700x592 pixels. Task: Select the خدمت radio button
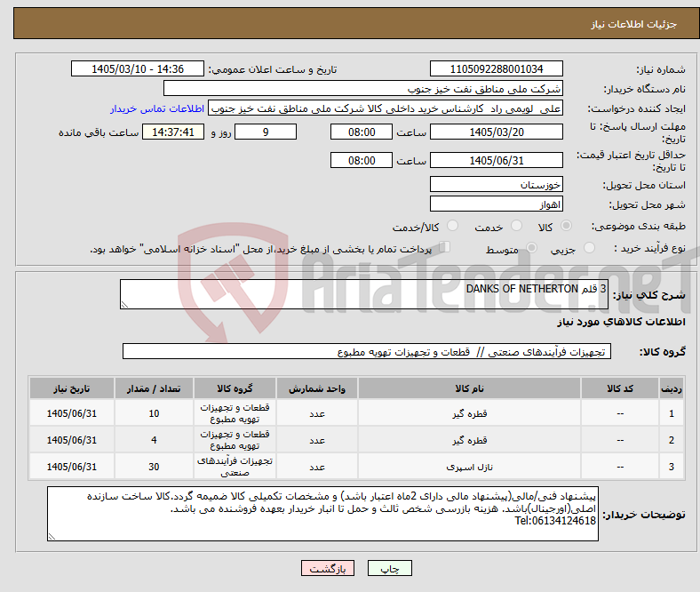pyautogui.click(x=516, y=226)
